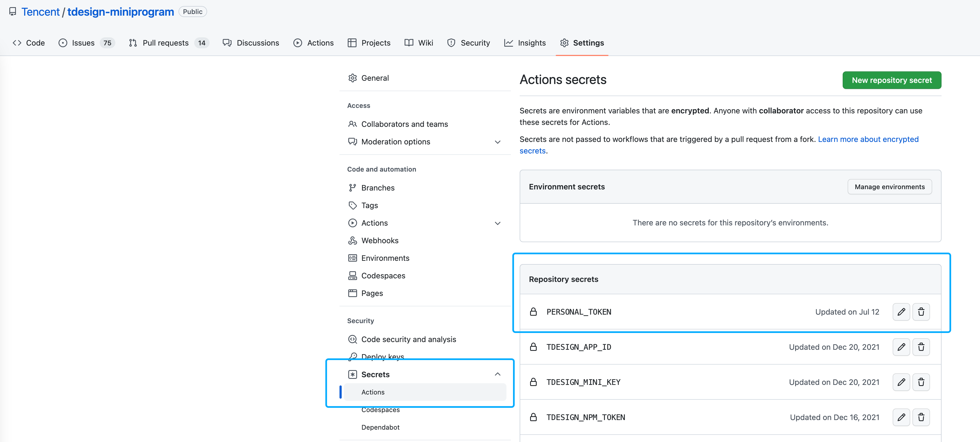The height and width of the screenshot is (442, 980).
Task: Open Deploy keys settings
Action: pos(425,357)
